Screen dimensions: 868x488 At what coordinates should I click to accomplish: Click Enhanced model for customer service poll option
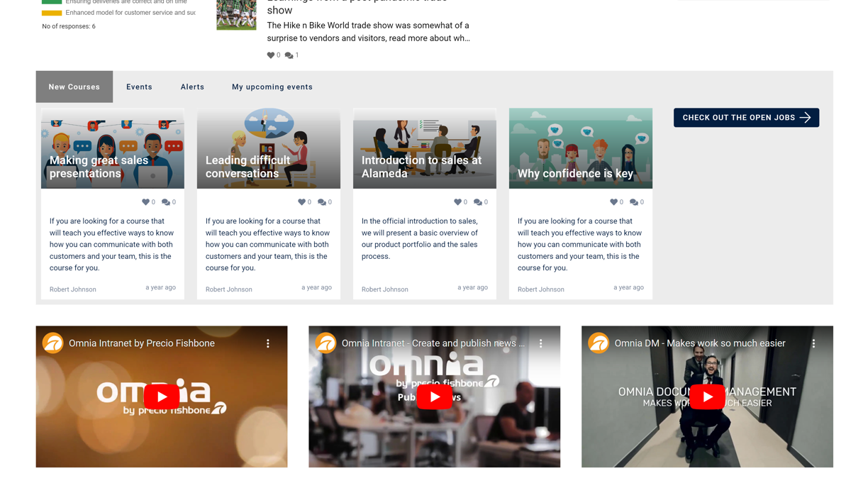(130, 13)
